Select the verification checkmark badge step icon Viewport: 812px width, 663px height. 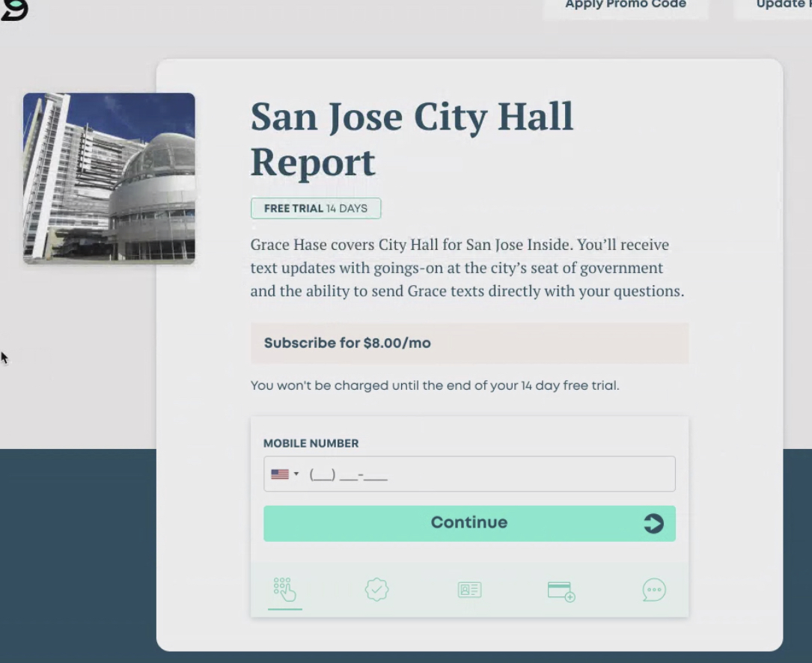[377, 590]
